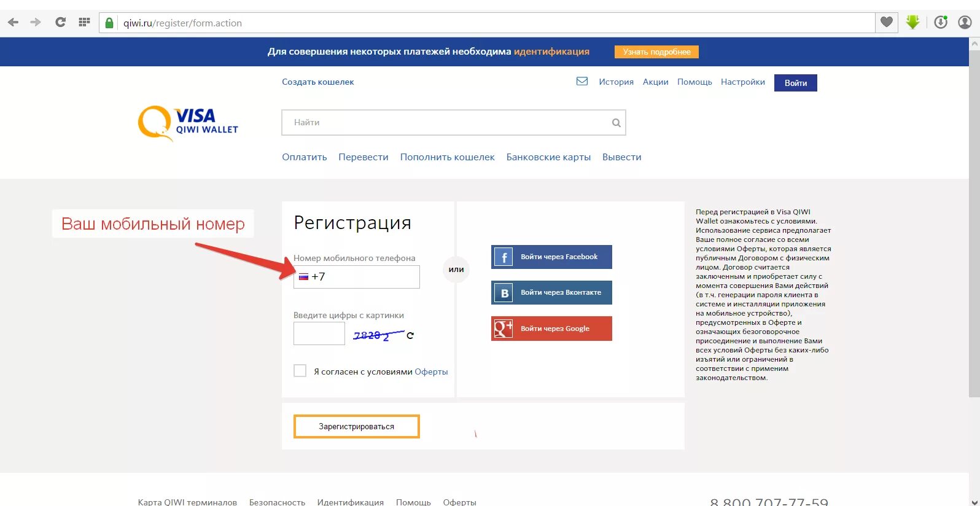The height and width of the screenshot is (506, 980).
Task: Open 'Помощь' footer link
Action: (x=413, y=502)
